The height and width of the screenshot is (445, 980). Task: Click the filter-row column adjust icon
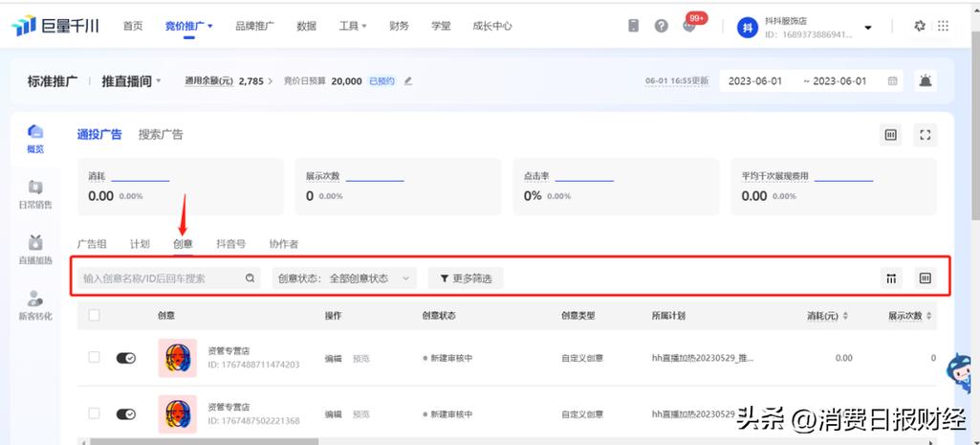pos(891,278)
